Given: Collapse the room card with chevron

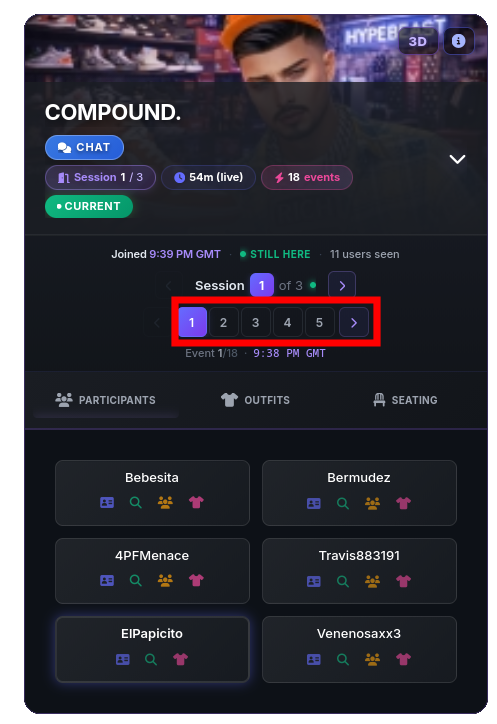Looking at the screenshot, I should pos(457,159).
